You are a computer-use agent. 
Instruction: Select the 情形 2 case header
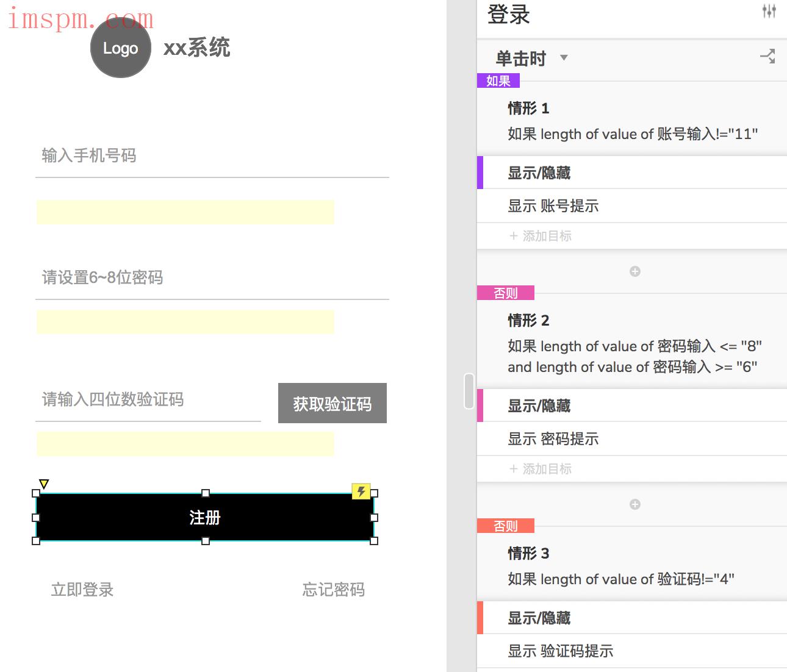click(529, 321)
